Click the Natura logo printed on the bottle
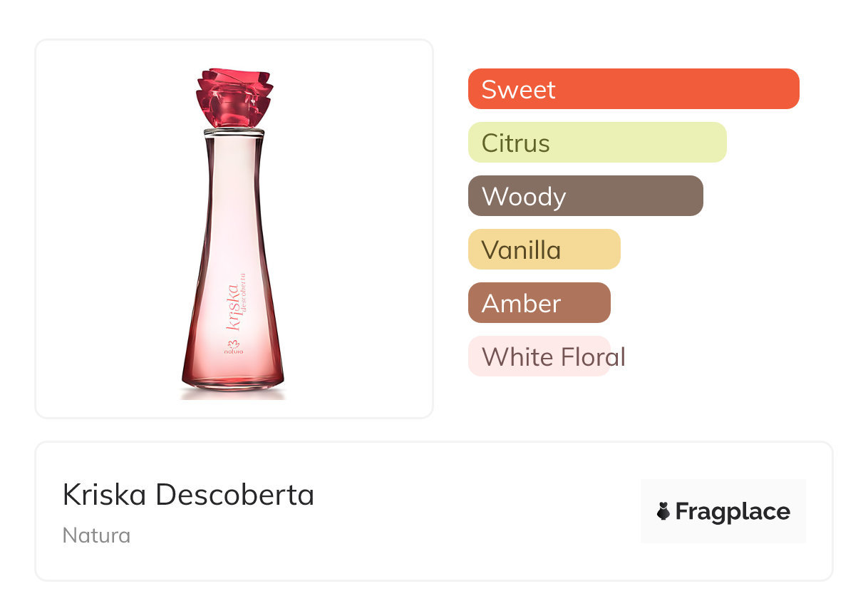 click(x=234, y=348)
